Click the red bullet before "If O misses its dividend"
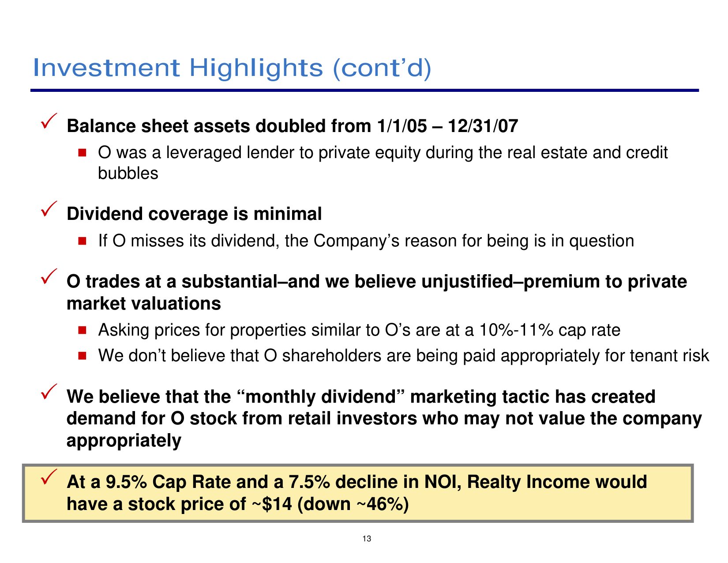The height and width of the screenshot is (563, 728). click(x=82, y=241)
